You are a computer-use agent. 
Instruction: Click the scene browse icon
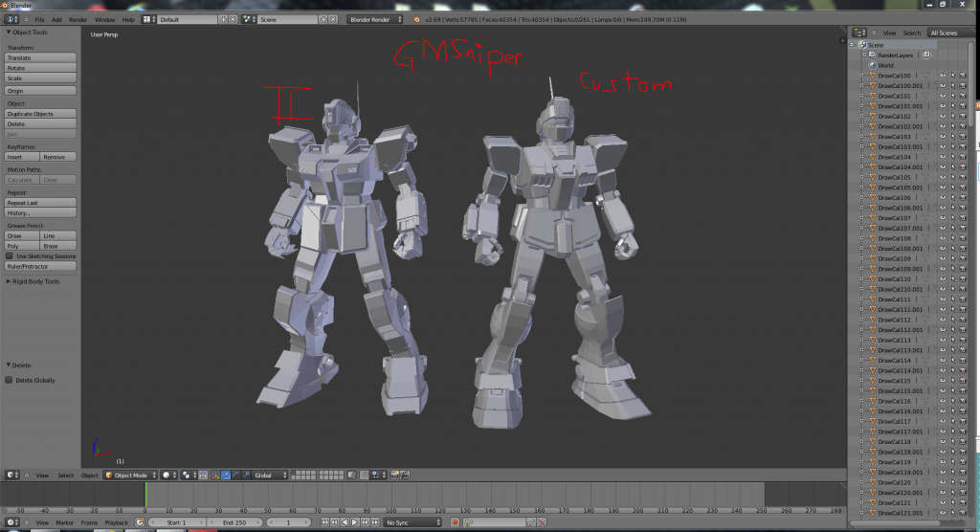coord(249,19)
